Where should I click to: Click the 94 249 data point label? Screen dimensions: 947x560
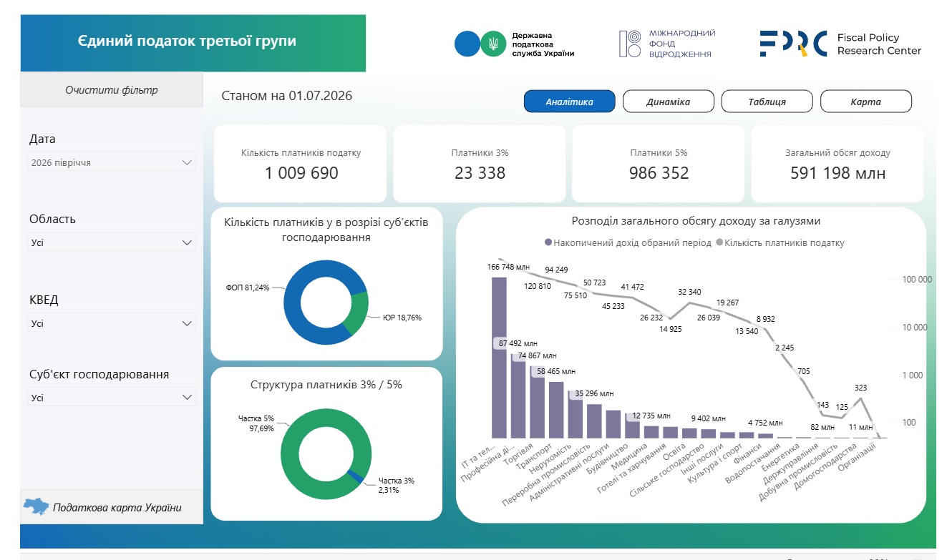coord(556,270)
